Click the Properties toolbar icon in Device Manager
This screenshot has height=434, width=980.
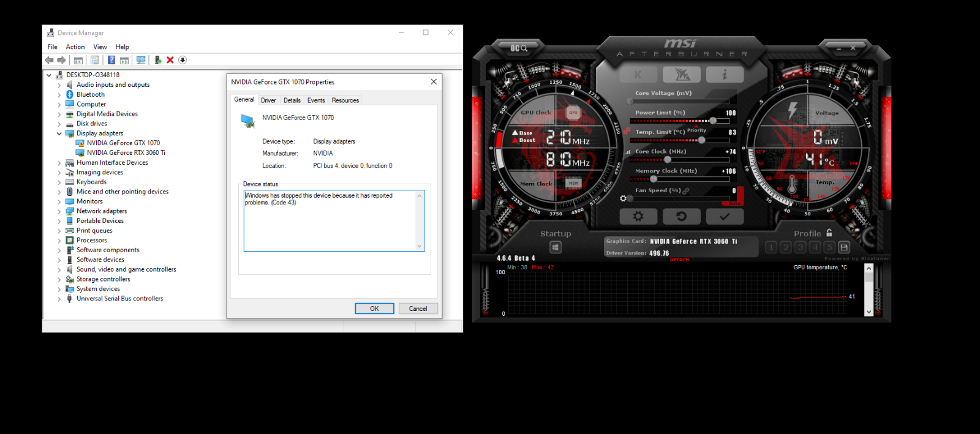click(95, 60)
